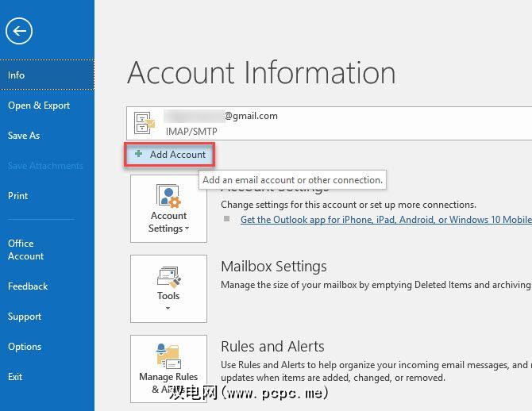Select Feedback in the left menu
The width and height of the screenshot is (532, 411).
tap(28, 286)
